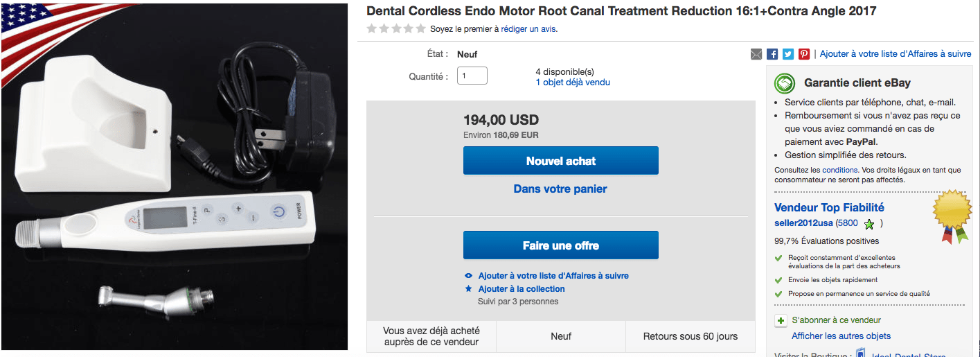Pin listing on Pinterest
Image resolution: width=980 pixels, height=357 pixels.
click(x=804, y=53)
